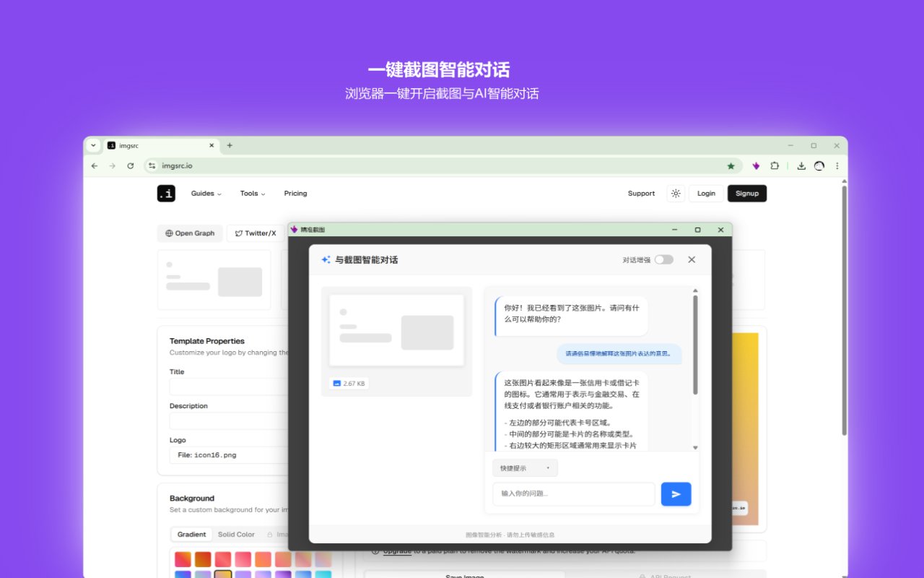Open the Pricing menu item
This screenshot has height=578, width=924.
(295, 193)
